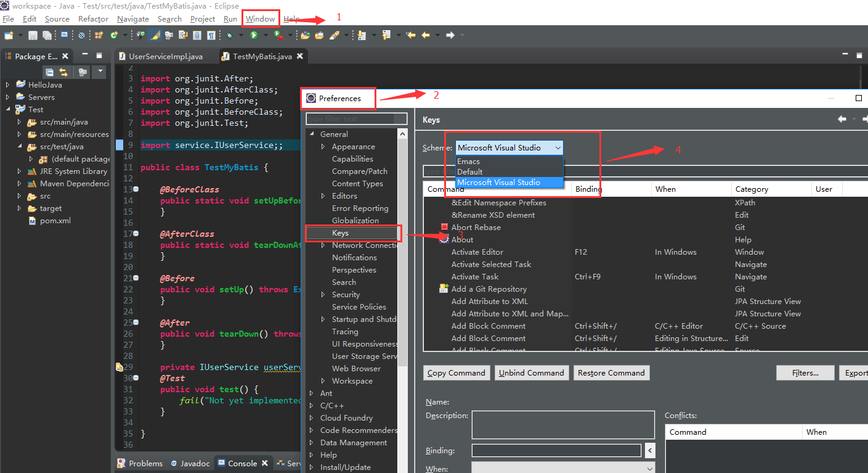Image resolution: width=868 pixels, height=473 pixels.
Task: Toggle Skip All Breakpoints in toolbar
Action: 81,35
